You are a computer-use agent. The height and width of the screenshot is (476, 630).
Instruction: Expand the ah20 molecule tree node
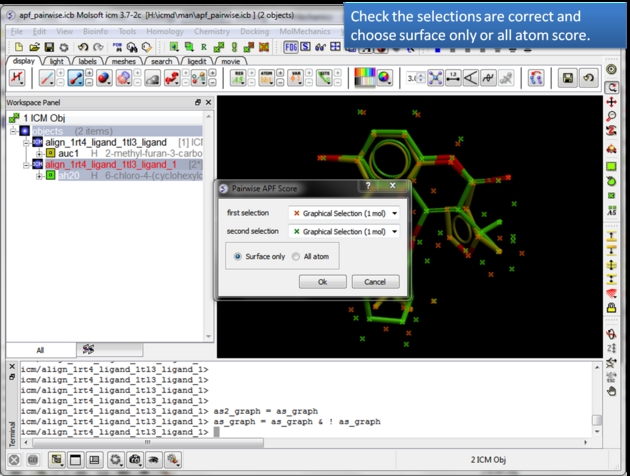39,175
